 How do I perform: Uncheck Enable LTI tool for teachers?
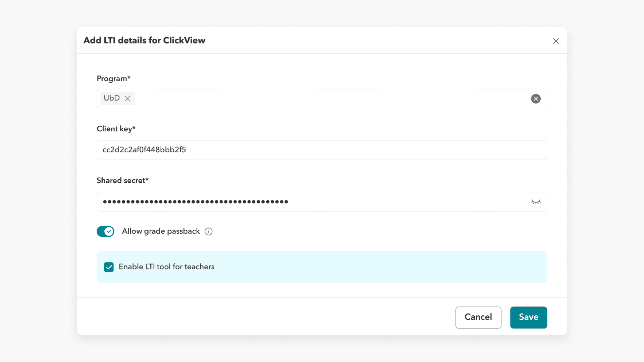coord(109,267)
